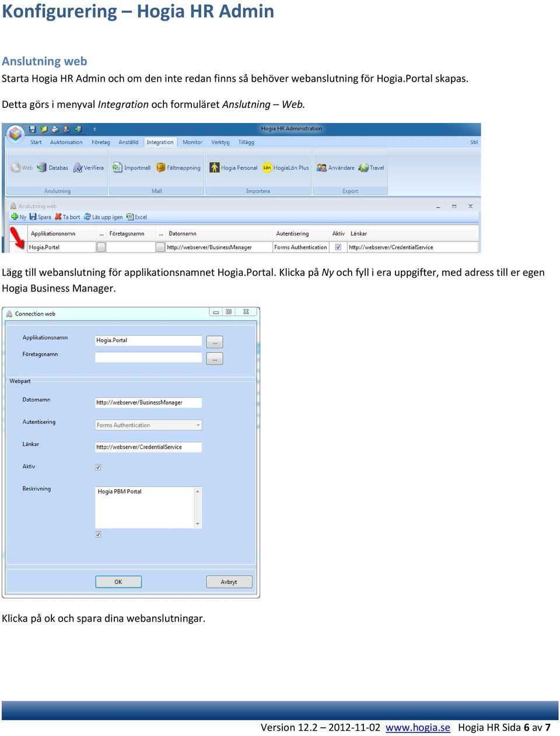Click the browse button beside Företagsnamn field
Screen dimensions: 560x736
(x=215, y=359)
